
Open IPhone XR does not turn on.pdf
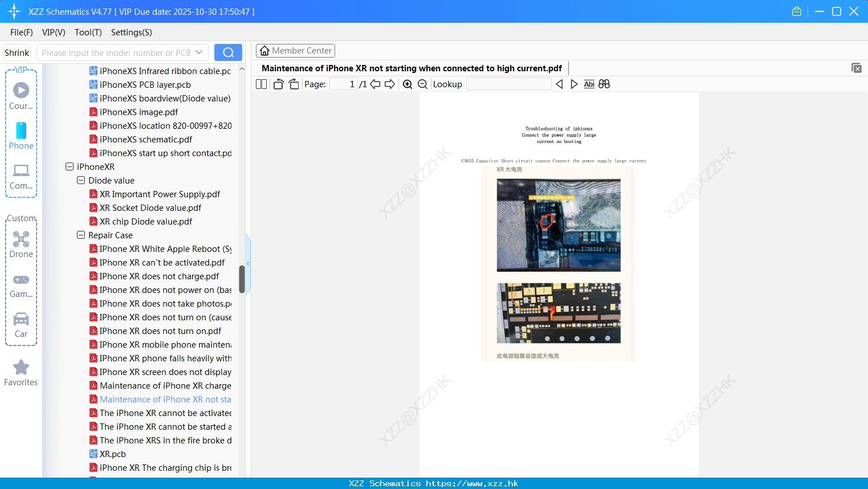click(x=155, y=331)
